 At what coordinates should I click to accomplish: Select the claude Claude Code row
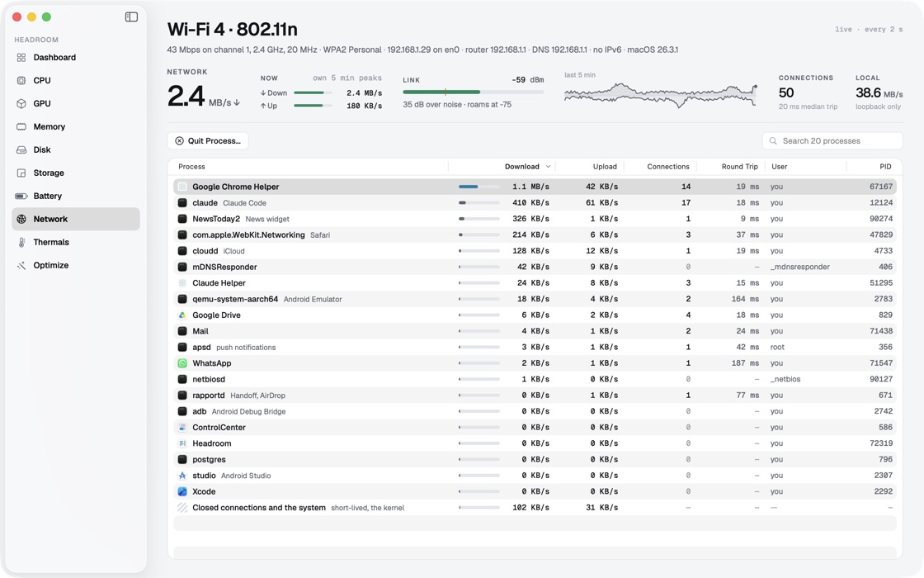[x=535, y=203]
